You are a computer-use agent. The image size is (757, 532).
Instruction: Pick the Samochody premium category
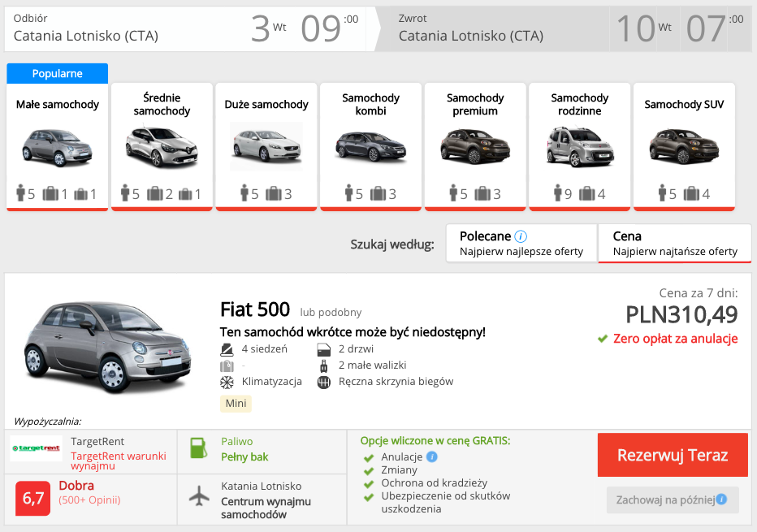click(x=475, y=147)
